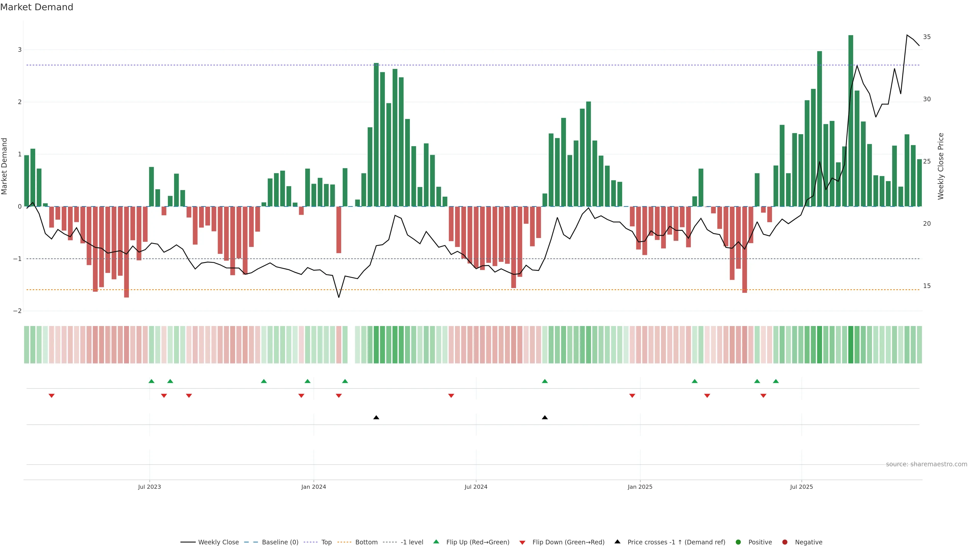Screen dimensions: 980x551
Task: Click the leftmost green flip-up marker
Action: pyautogui.click(x=151, y=381)
